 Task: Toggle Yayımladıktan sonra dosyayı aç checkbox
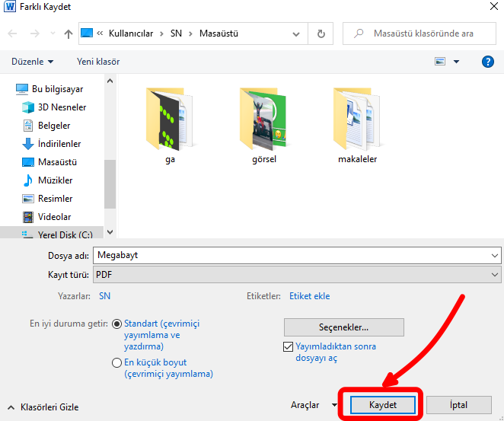288,346
